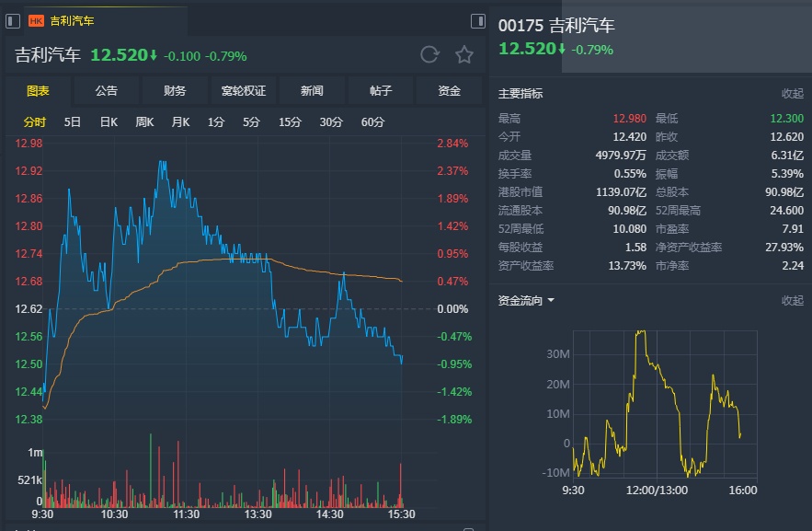Image resolution: width=812 pixels, height=531 pixels.
Task: Switch chart to 5日 view
Action: [73, 122]
